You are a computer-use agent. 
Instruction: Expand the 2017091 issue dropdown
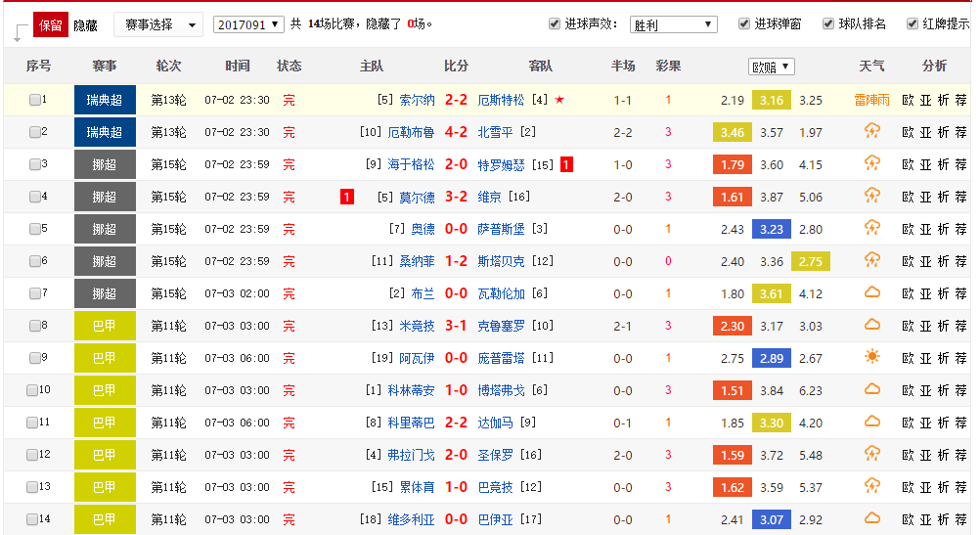pyautogui.click(x=248, y=24)
